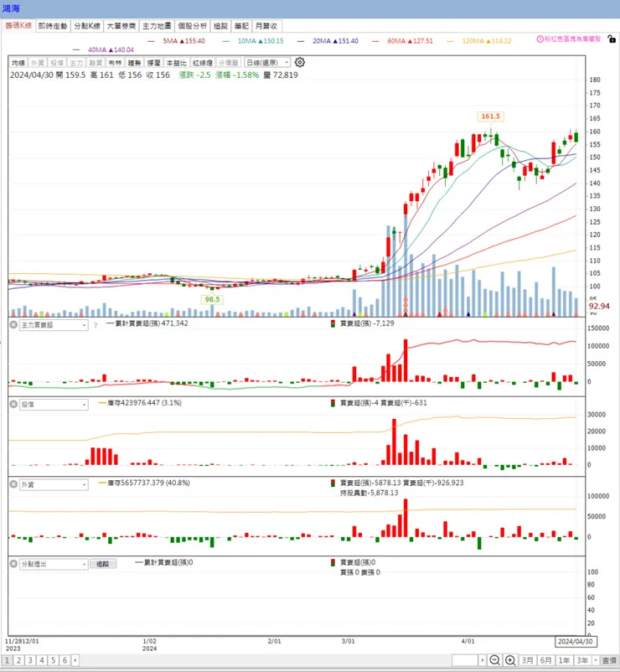This screenshot has width=620, height=672.
Task: Toggle the 紅綠燈 overlay button
Action: pos(202,63)
